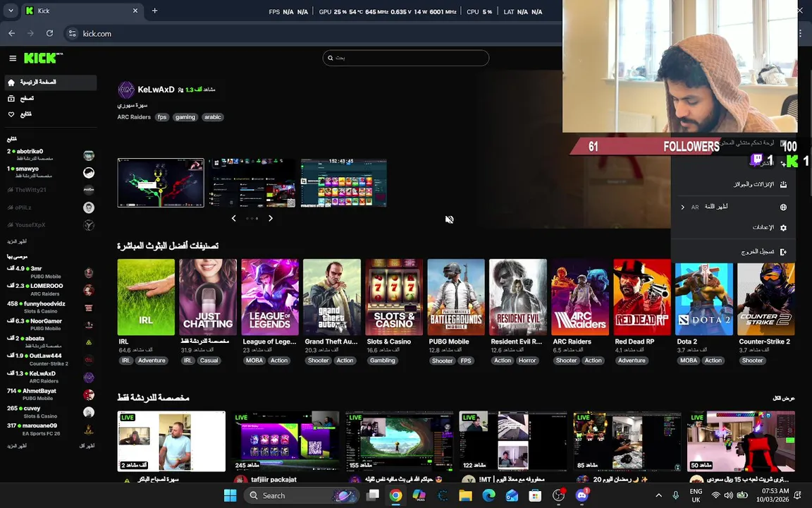
Task: Open the IRL category card
Action: (x=146, y=297)
